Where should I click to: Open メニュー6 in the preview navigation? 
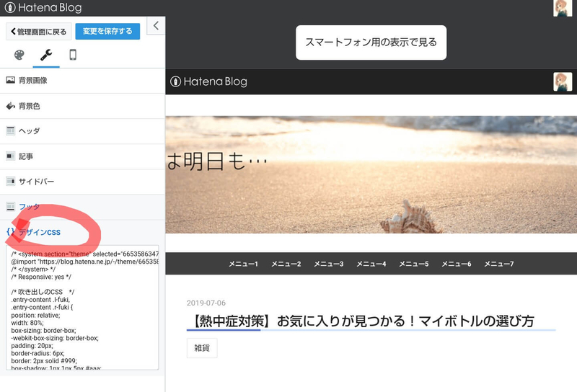pos(457,264)
